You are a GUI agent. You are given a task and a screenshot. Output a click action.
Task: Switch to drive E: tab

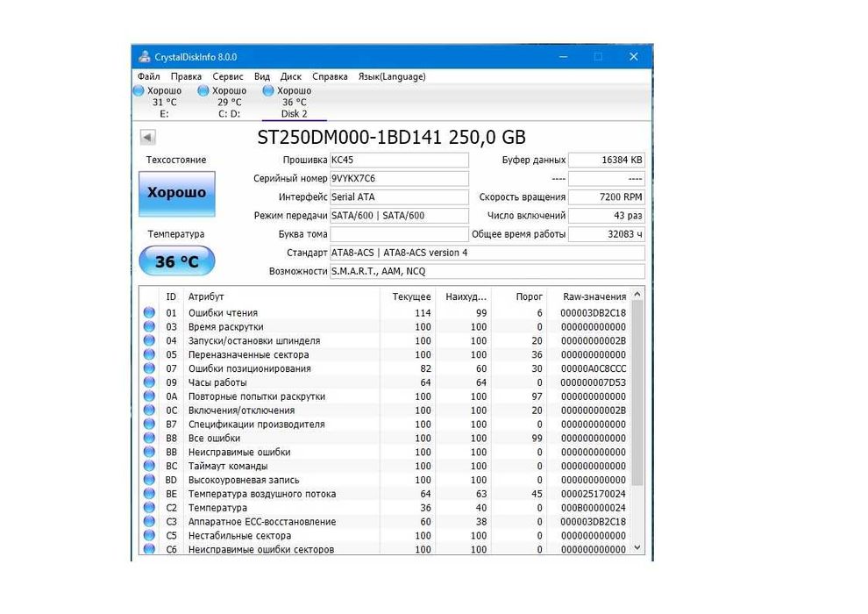tap(164, 102)
